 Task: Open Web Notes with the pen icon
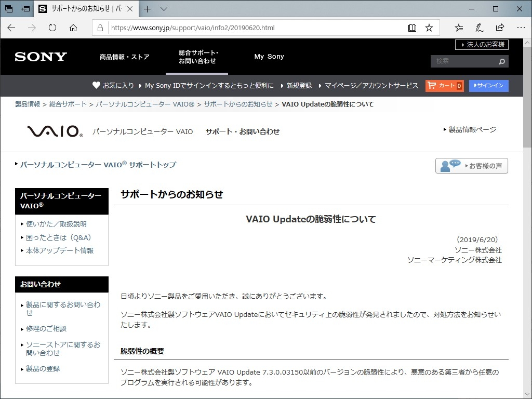pos(479,28)
